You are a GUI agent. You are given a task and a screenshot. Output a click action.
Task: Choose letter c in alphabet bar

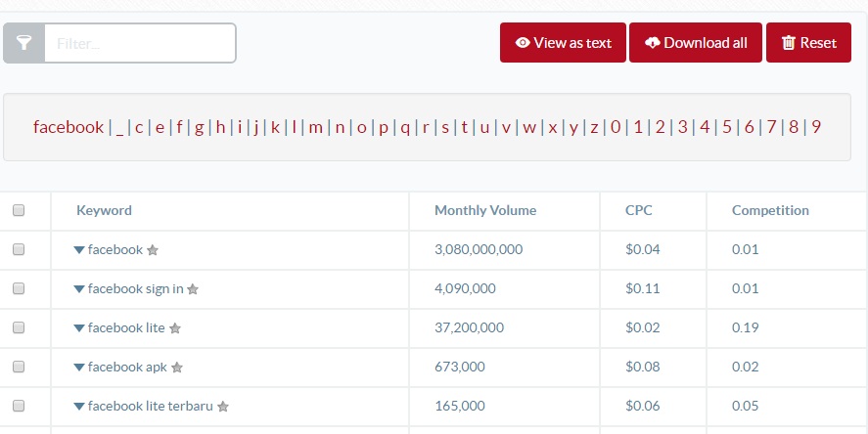point(139,127)
